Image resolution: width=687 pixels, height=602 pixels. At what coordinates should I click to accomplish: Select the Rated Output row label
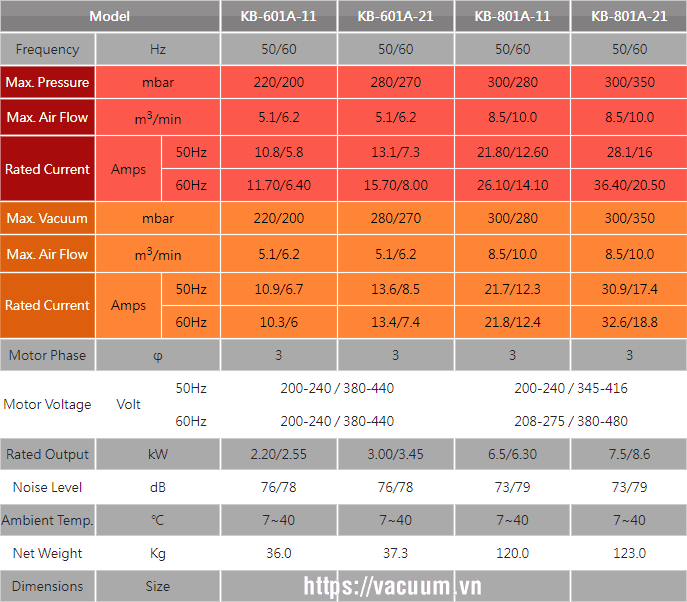tap(47, 454)
